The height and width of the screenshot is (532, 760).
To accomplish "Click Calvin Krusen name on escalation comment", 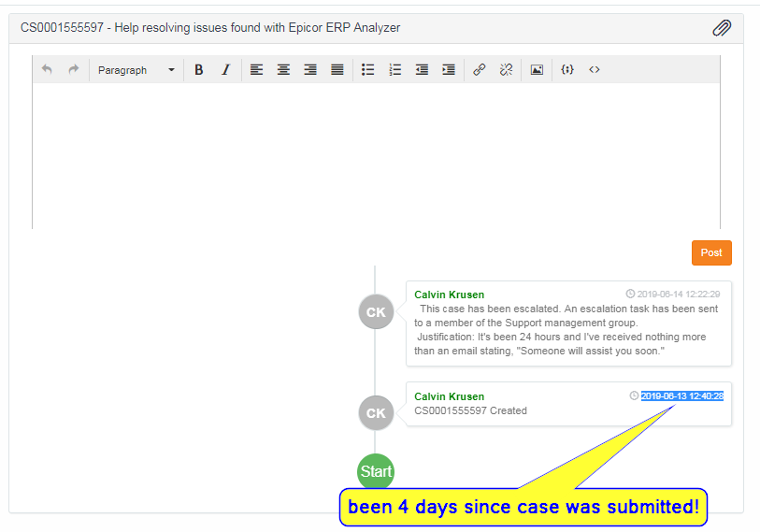I will coord(450,295).
